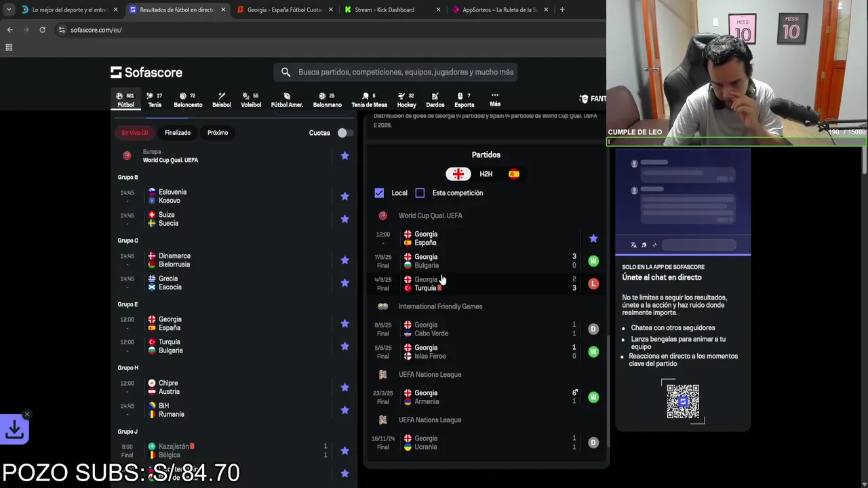Image resolution: width=868 pixels, height=488 pixels.
Task: Select the H2H matches filter
Action: pyautogui.click(x=486, y=174)
